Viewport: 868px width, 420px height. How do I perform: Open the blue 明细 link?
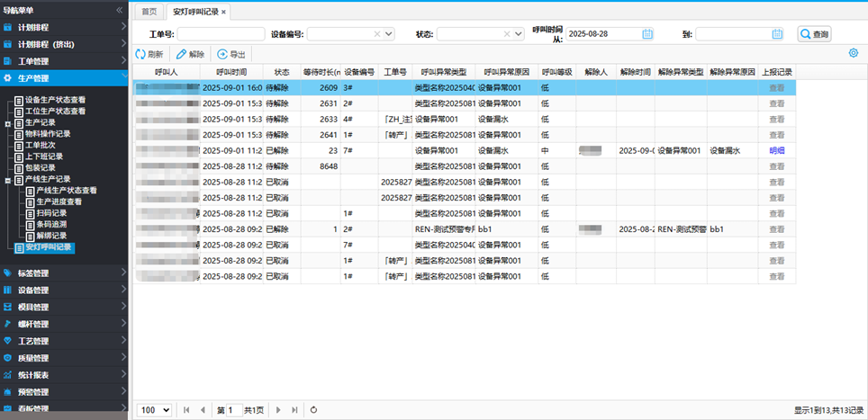click(x=776, y=151)
